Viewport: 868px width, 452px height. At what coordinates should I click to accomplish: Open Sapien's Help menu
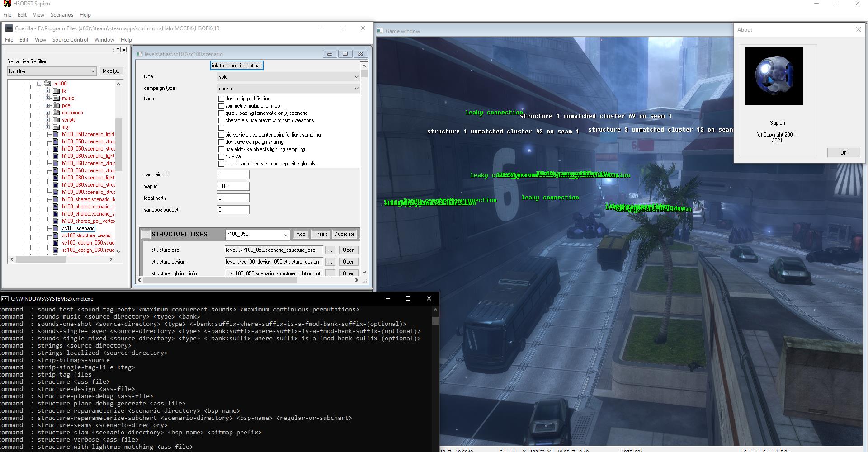coord(85,15)
